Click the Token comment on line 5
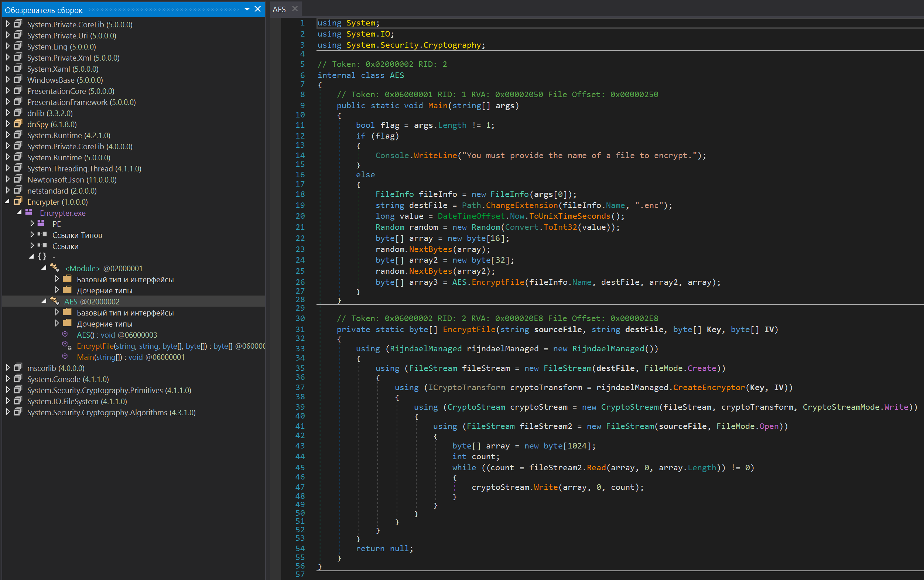 pyautogui.click(x=382, y=64)
